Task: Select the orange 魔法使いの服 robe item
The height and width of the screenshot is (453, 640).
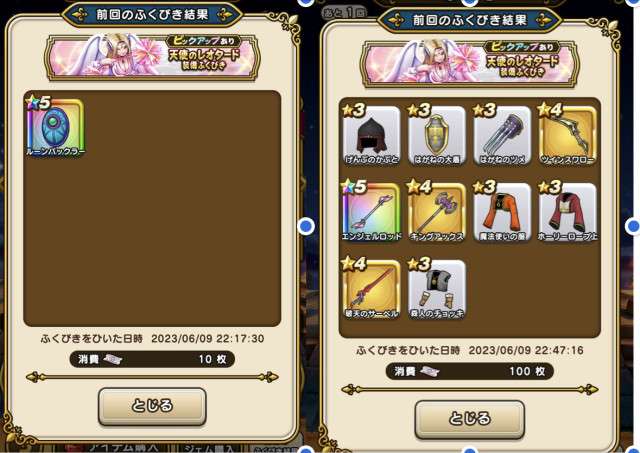Action: coord(502,211)
